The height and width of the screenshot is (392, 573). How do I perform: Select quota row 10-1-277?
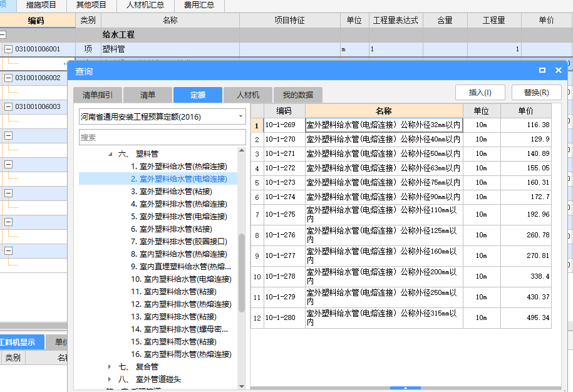click(x=401, y=255)
